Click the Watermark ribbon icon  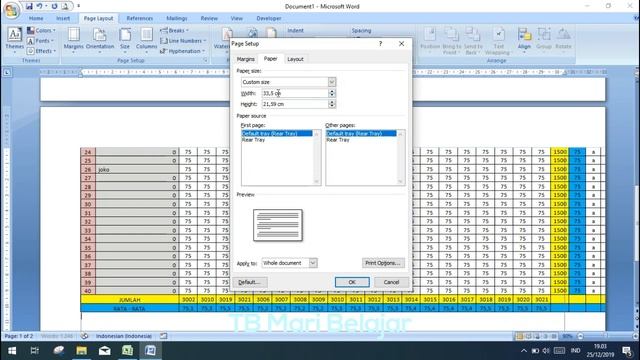223,40
